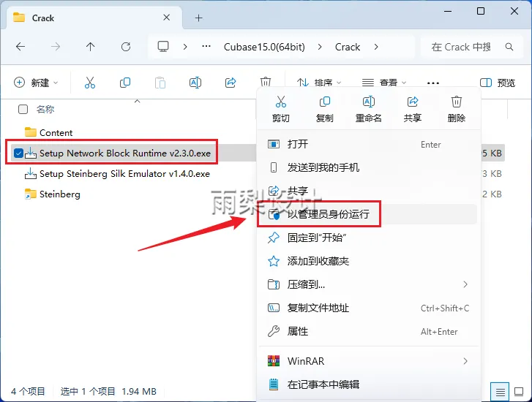Click 剪切 in the context menu
532x402 pixels.
click(x=280, y=109)
